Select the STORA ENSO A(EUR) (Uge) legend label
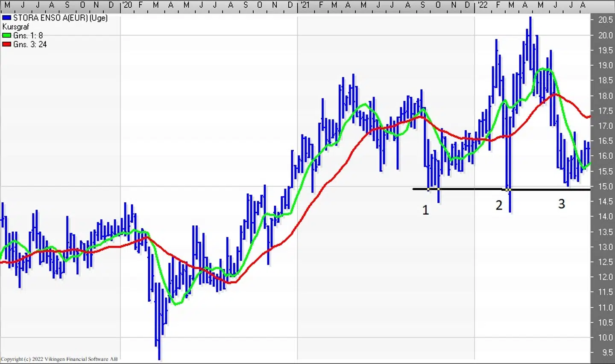This screenshot has height=364, width=615. 60,18
